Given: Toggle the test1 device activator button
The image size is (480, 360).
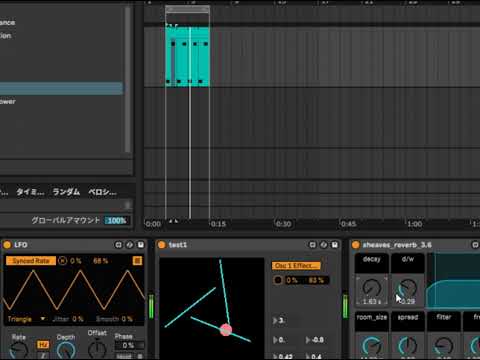Looking at the screenshot, I should click(162, 245).
